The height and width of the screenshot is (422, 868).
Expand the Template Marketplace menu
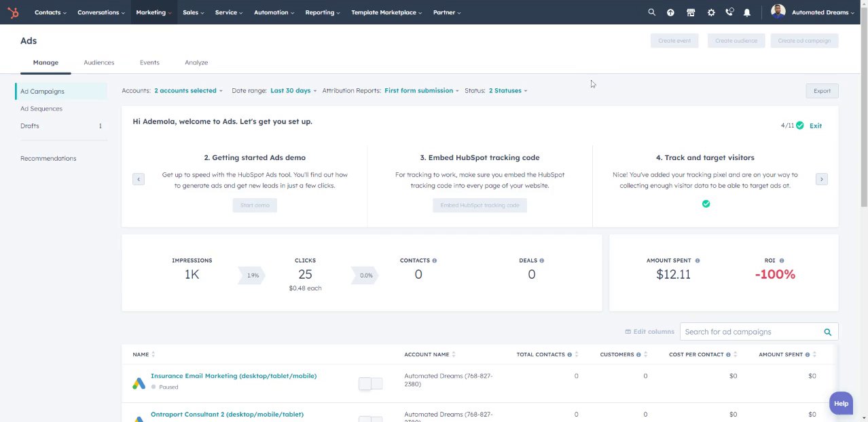point(386,12)
